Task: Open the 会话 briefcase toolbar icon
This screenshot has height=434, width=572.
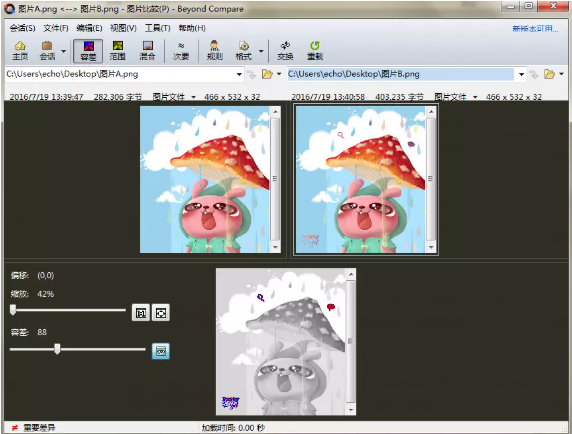Action: [47, 51]
